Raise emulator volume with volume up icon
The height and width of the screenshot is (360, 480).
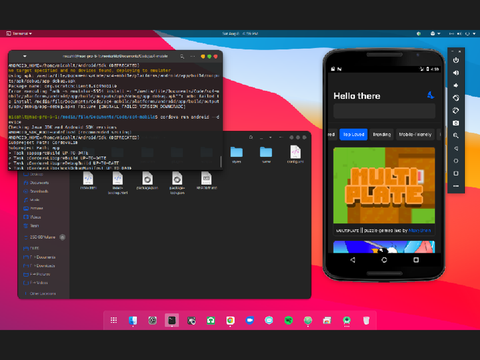point(456,73)
